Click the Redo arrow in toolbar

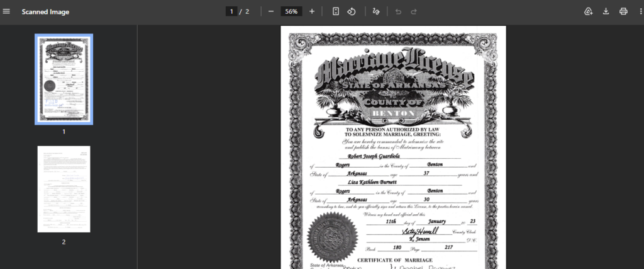[x=414, y=11]
